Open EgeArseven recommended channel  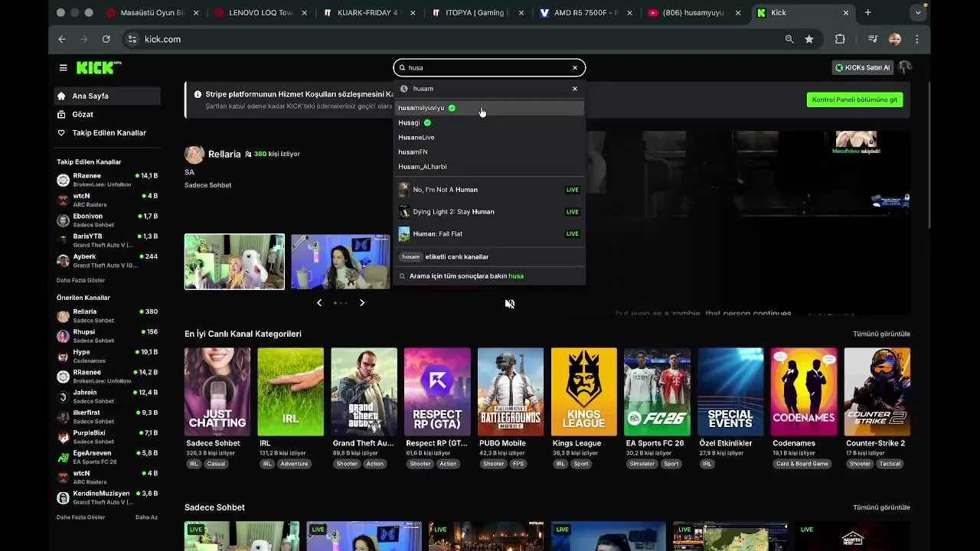[107, 457]
